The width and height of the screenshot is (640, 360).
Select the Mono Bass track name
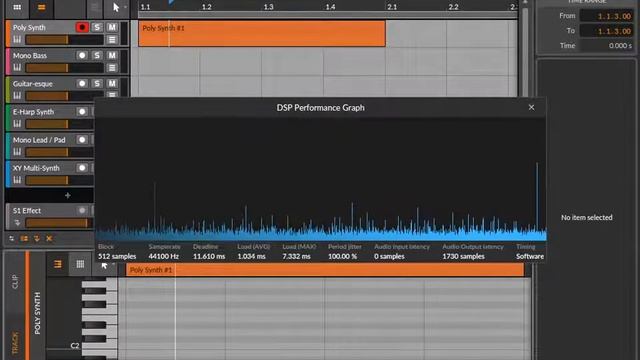tap(30, 56)
